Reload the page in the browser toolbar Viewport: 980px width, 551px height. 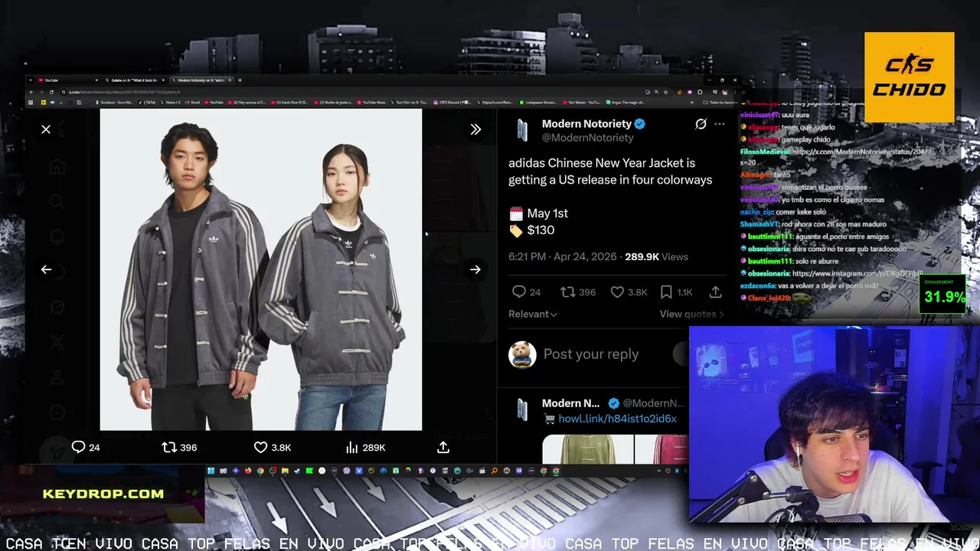tap(51, 92)
